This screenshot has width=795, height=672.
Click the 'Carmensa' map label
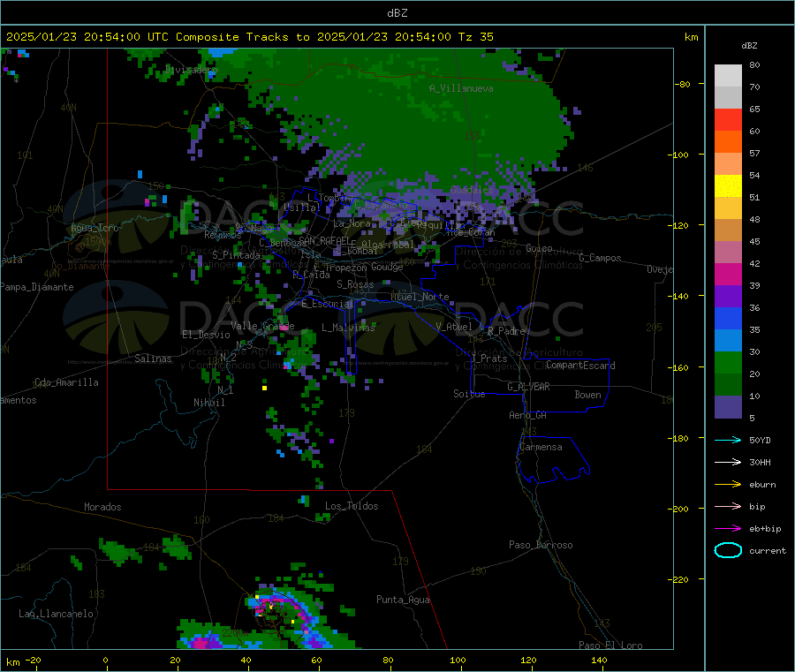tap(541, 448)
